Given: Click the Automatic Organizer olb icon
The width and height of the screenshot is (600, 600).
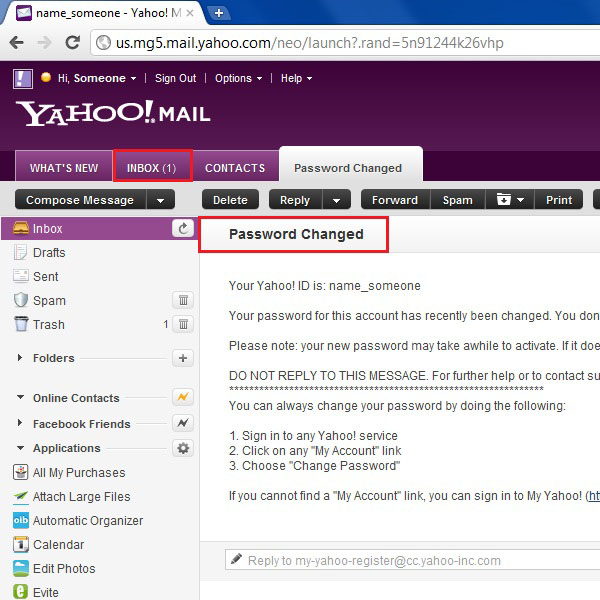Looking at the screenshot, I should click(x=21, y=520).
